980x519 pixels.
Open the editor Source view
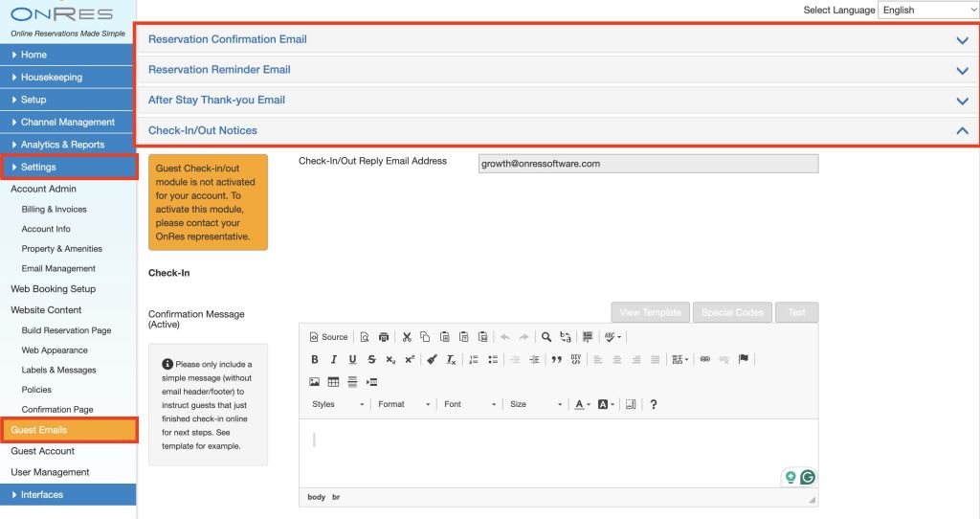(329, 337)
